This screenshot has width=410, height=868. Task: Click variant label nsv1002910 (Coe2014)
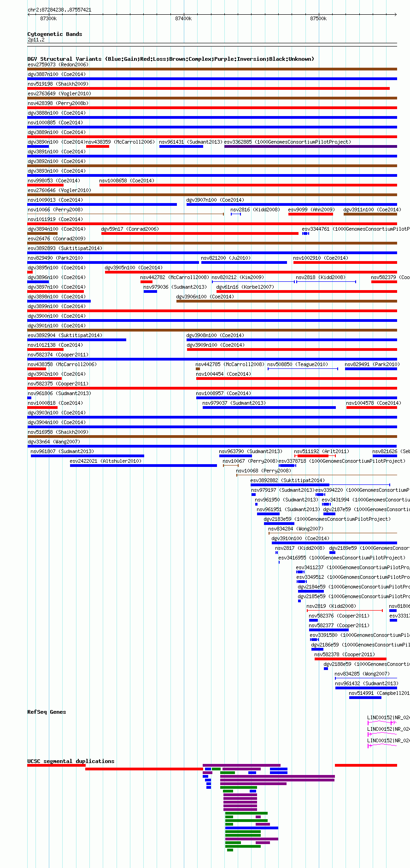pos(321,258)
